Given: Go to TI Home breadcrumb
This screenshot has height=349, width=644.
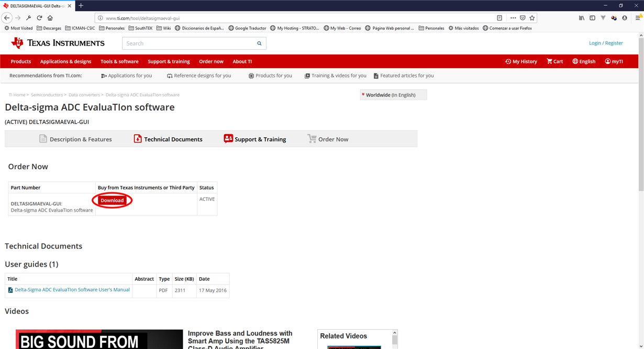Looking at the screenshot, I should [17, 95].
